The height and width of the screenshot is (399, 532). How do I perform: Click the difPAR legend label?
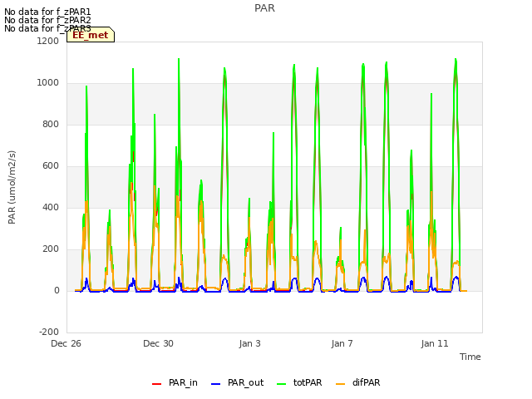366,382
